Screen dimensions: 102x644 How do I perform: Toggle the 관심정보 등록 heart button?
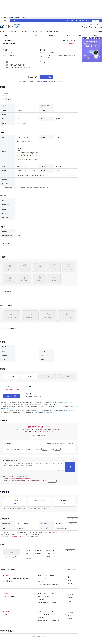pyautogui.click(x=32, y=77)
